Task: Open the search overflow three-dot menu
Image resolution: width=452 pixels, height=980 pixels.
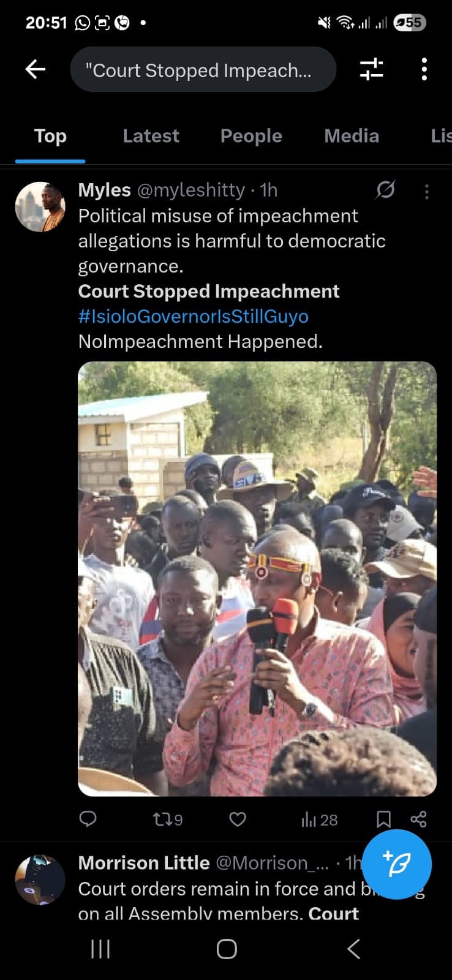Action: pyautogui.click(x=424, y=69)
